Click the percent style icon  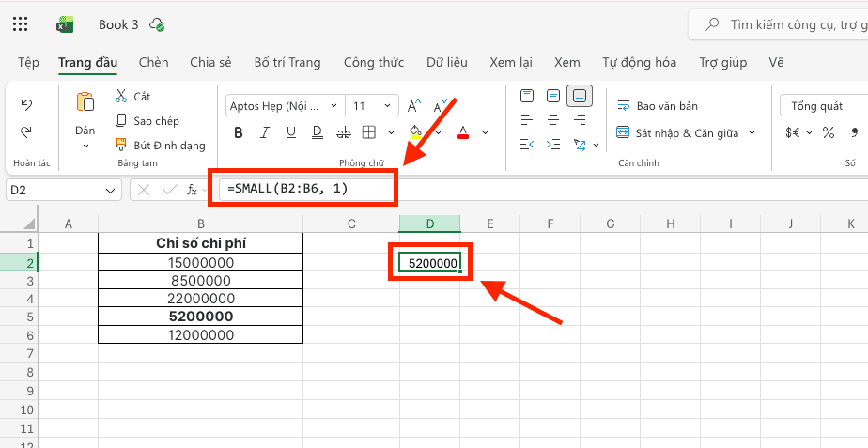(x=829, y=132)
